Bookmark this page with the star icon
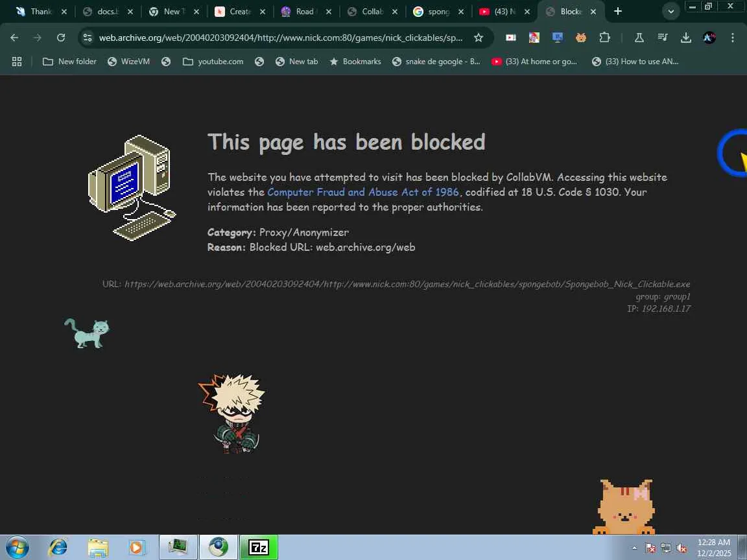This screenshot has height=560, width=747. (x=479, y=38)
